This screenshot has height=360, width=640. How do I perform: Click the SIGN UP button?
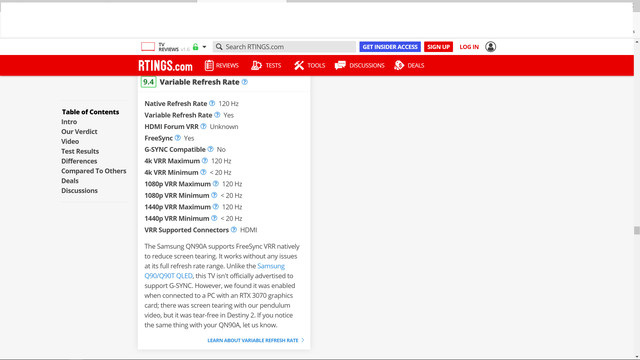[x=438, y=47]
